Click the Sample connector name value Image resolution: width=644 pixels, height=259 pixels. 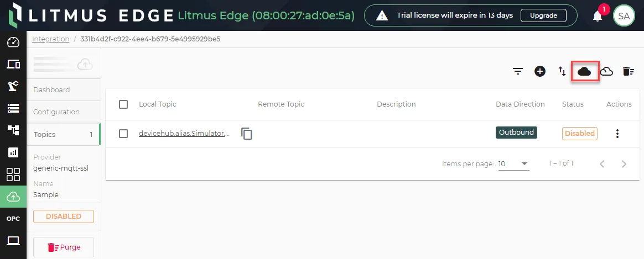click(x=45, y=194)
